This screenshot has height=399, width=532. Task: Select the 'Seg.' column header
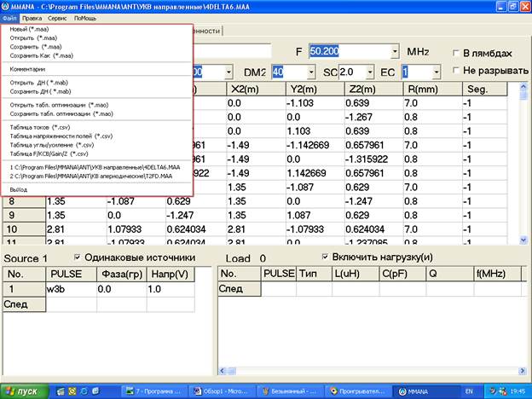click(x=485, y=90)
